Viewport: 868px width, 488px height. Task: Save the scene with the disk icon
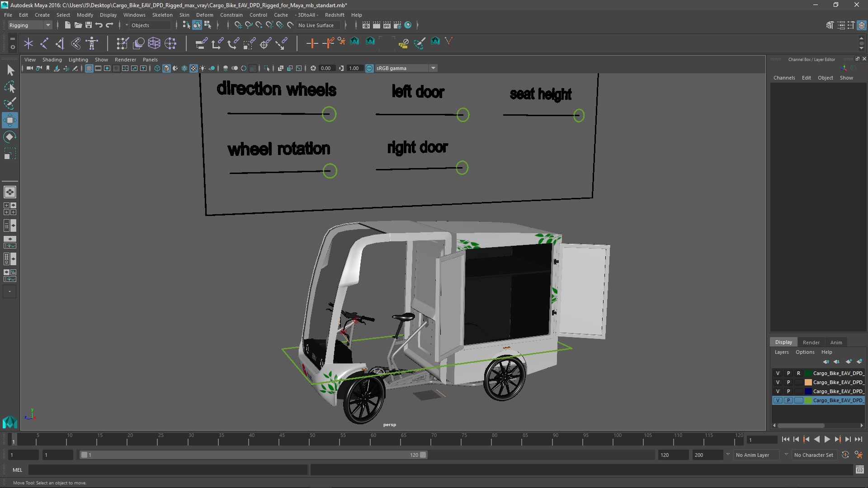click(89, 25)
